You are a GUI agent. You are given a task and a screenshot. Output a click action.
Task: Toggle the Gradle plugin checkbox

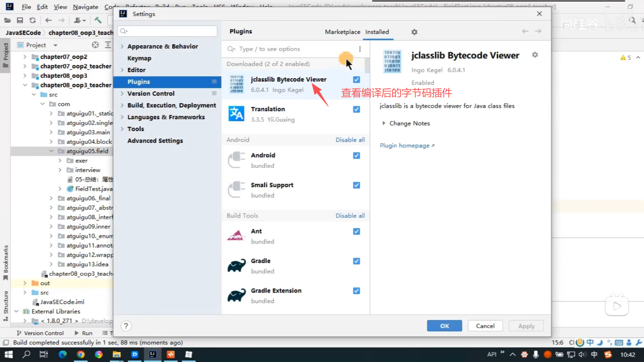click(x=356, y=261)
